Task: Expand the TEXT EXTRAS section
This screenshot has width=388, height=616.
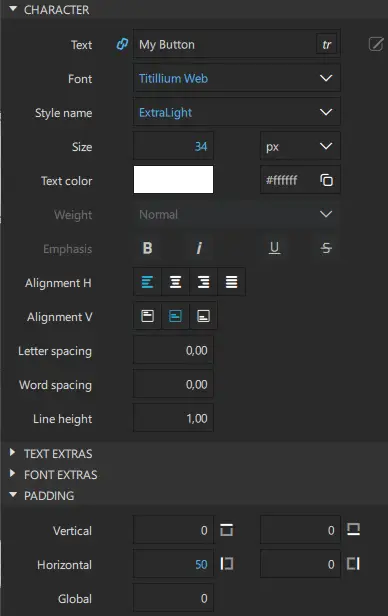Action: (x=12, y=453)
